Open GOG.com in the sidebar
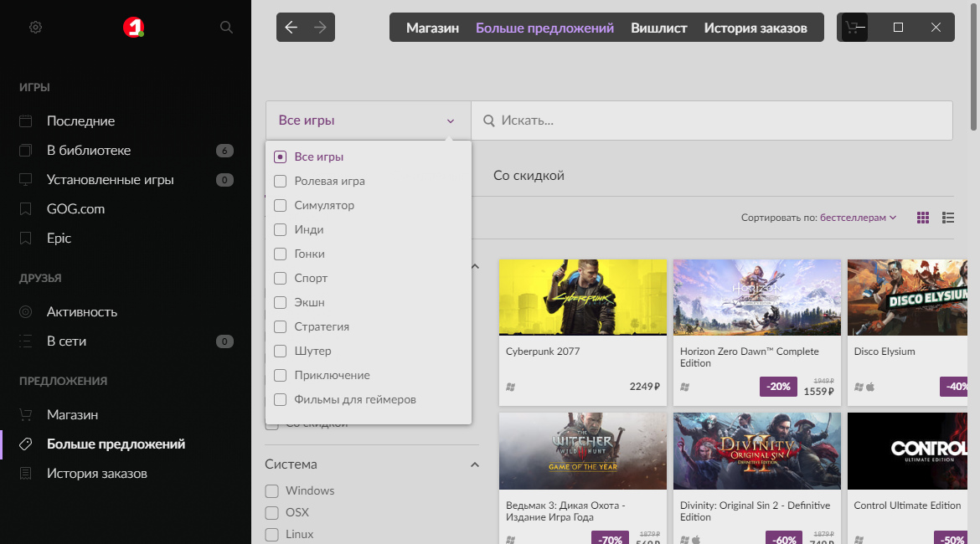980x544 pixels. pos(75,209)
